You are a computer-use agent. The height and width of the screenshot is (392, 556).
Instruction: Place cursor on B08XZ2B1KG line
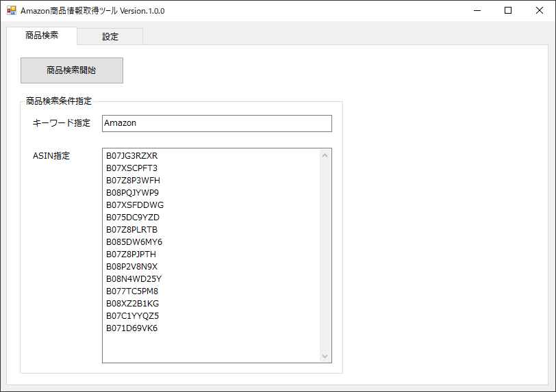(133, 304)
